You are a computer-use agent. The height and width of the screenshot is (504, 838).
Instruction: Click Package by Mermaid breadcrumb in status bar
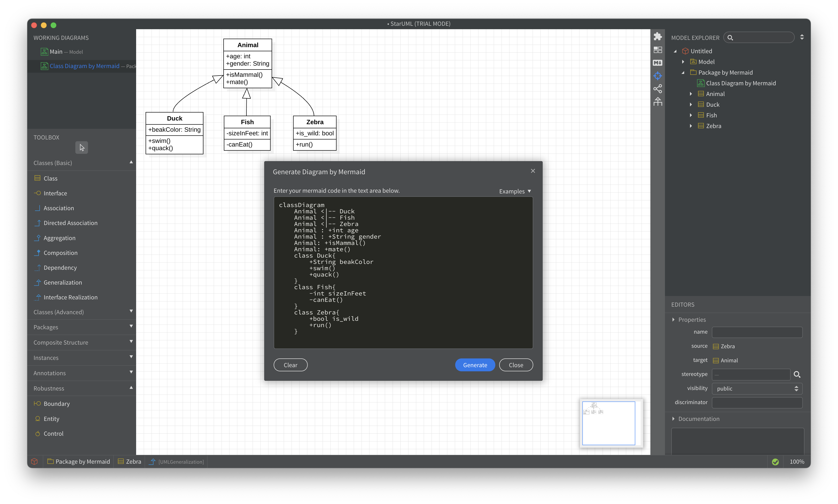(x=79, y=462)
